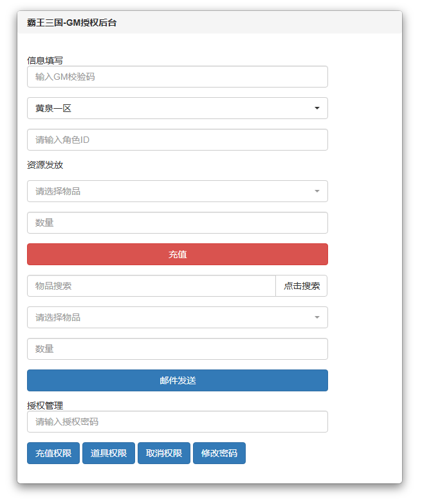This screenshot has width=422, height=504.
Task: Click the GM校验码 input field
Action: coord(178,77)
